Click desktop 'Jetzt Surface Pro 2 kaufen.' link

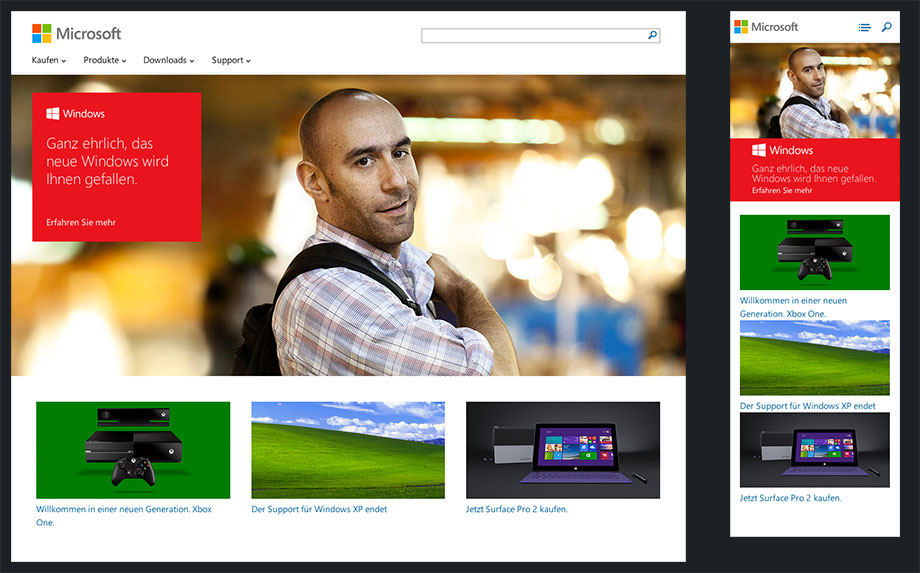click(x=517, y=509)
